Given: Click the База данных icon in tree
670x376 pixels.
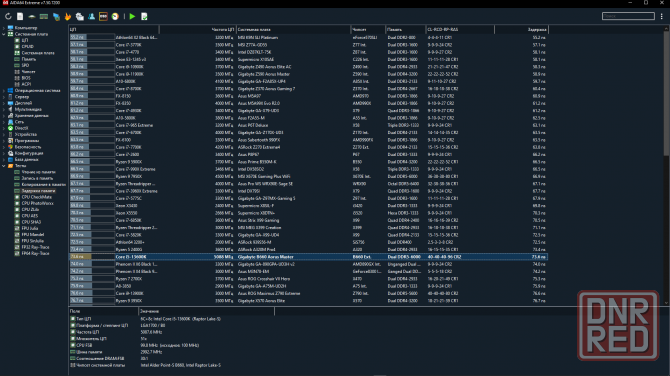Looking at the screenshot, I should tap(11, 159).
